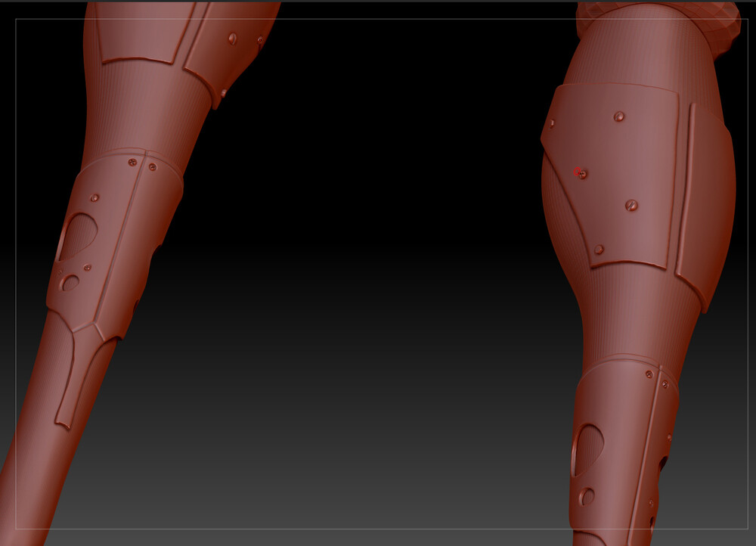Click the vertical raised strip beside the thigh plate

tap(686, 188)
